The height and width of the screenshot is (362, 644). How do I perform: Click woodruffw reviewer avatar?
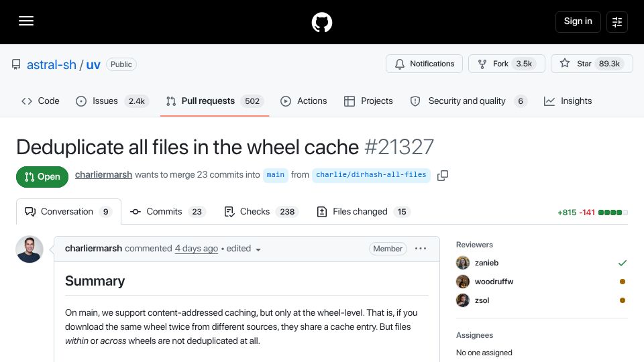pos(463,282)
